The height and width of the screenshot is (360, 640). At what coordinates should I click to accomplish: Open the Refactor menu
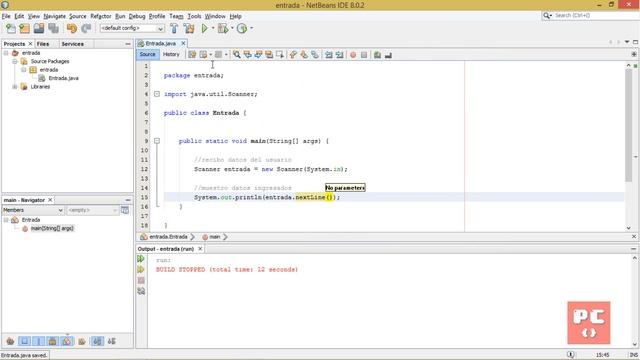(101, 16)
